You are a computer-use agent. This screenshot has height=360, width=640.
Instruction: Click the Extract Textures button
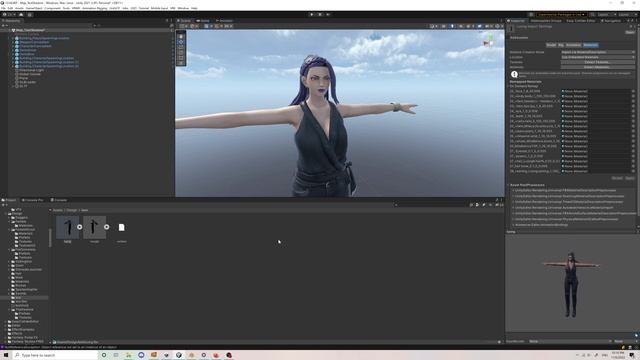(597, 62)
